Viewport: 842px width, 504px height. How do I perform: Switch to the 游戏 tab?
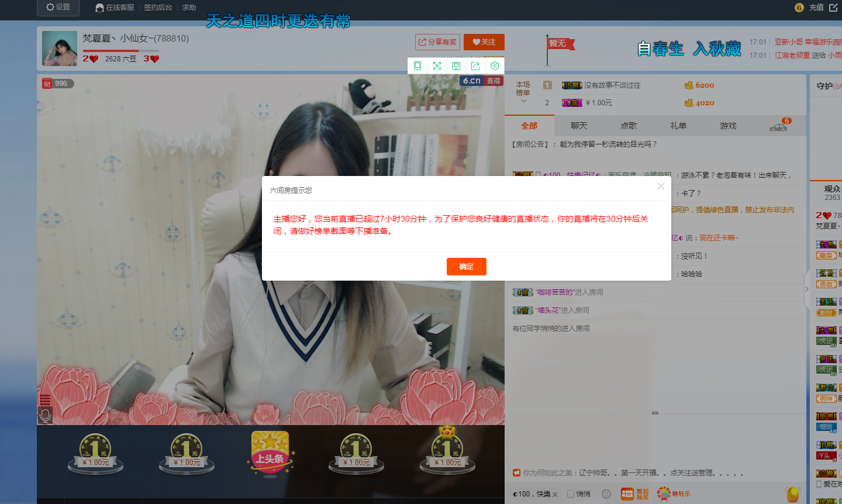coord(728,126)
